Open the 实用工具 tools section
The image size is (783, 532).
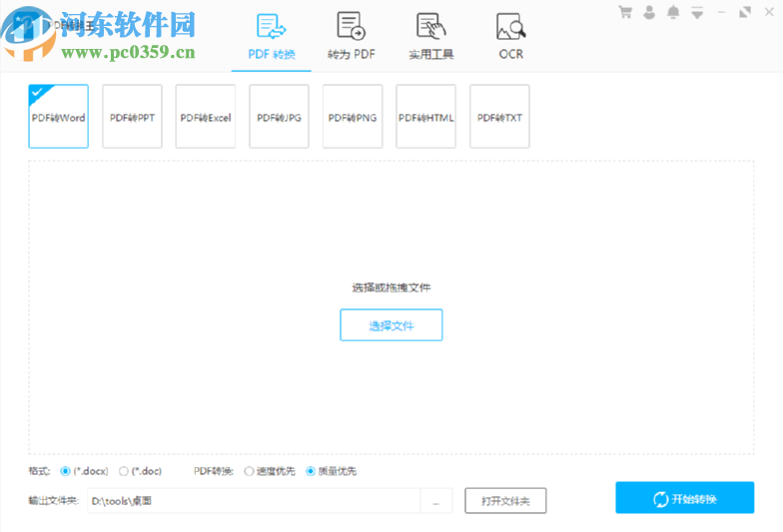430,36
